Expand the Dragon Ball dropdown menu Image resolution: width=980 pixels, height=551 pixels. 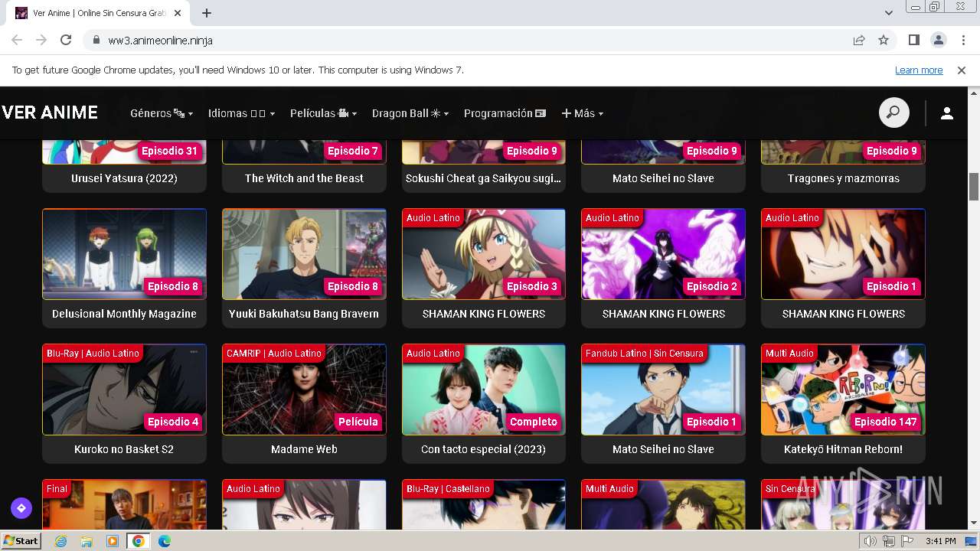(410, 113)
